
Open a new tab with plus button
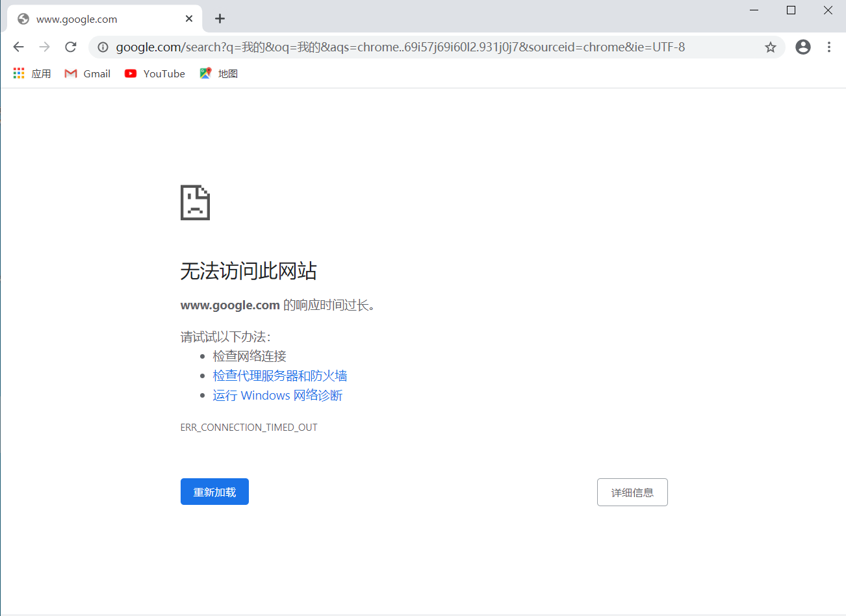point(220,19)
